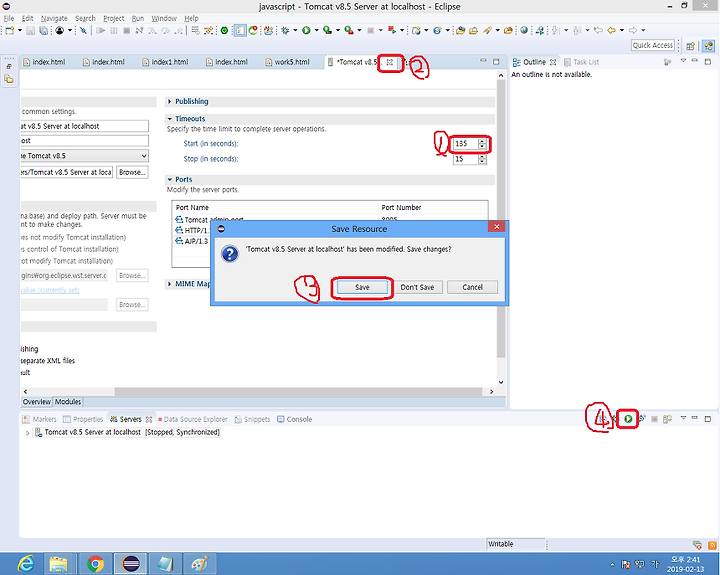Open the runtime environment combo box

pos(84,156)
